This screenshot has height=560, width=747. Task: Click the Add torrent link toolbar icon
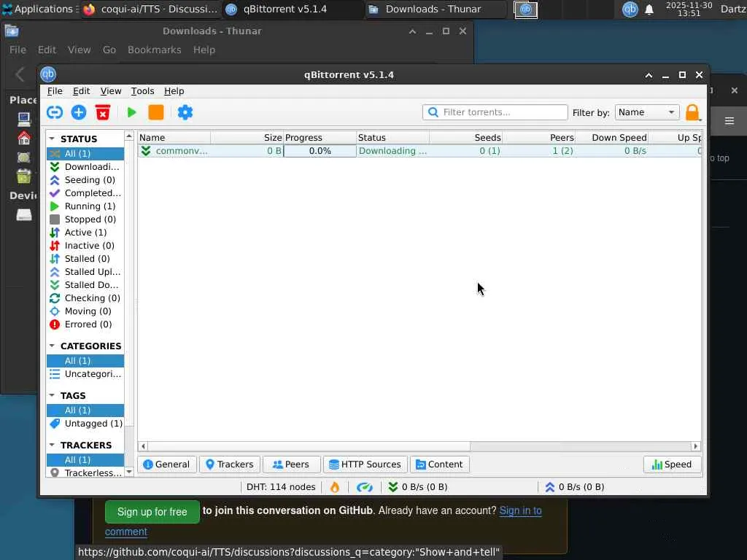[x=55, y=112]
